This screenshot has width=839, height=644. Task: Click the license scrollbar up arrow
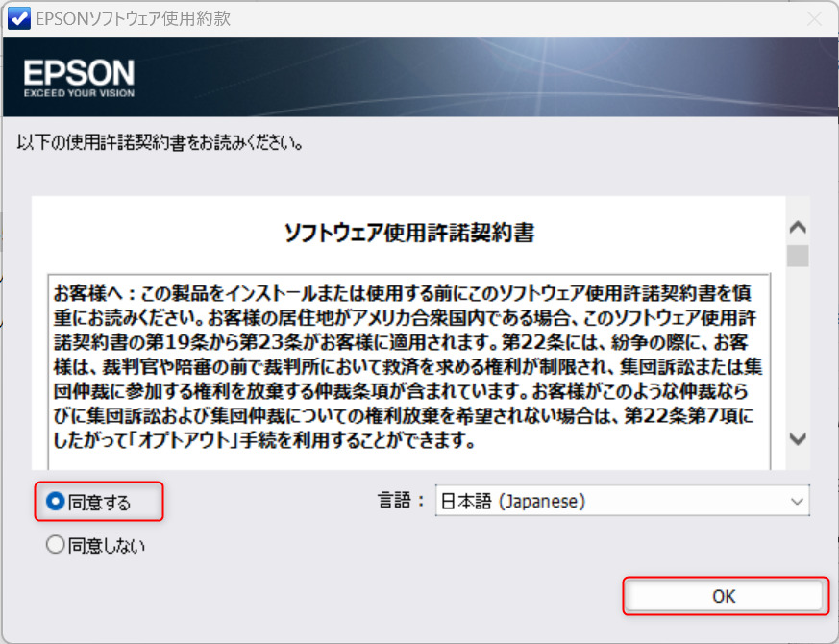pos(798,228)
